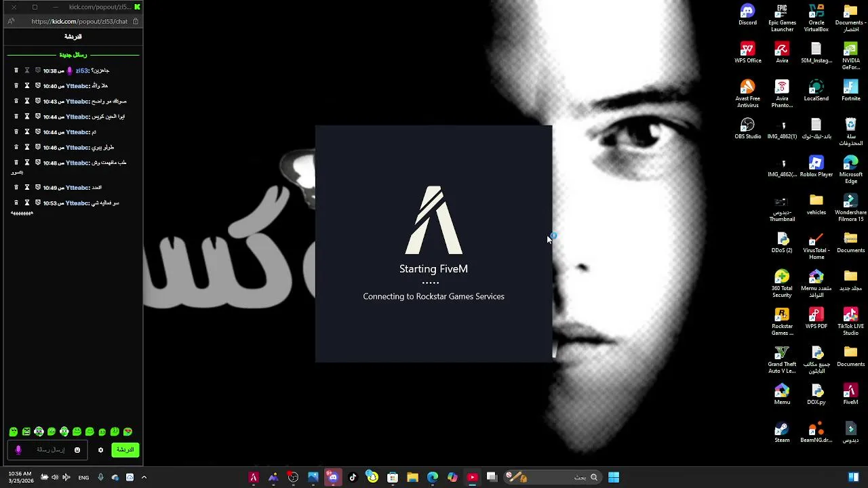Open Memu desktop shortcut
The width and height of the screenshot is (868, 488).
click(782, 394)
